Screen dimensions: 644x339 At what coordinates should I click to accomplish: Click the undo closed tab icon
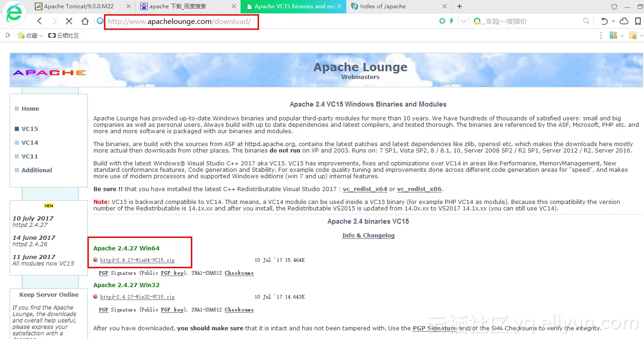(604, 21)
